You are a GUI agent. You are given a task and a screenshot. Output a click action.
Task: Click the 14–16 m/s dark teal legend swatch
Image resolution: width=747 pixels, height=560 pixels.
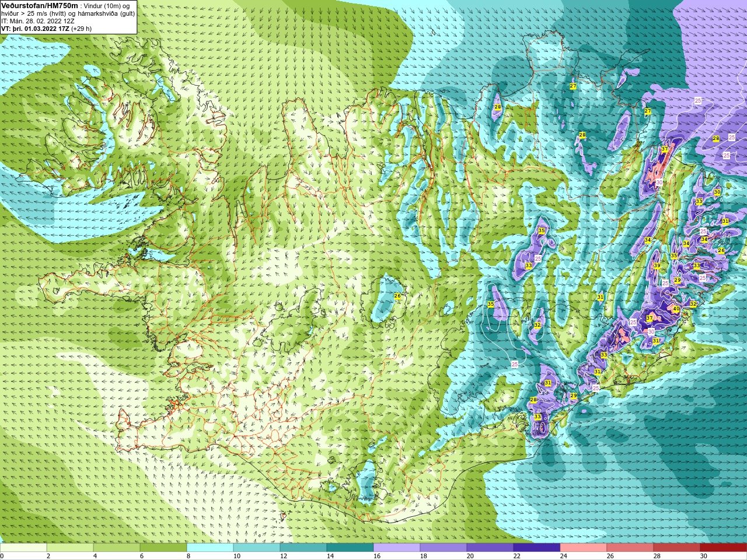(x=350, y=548)
